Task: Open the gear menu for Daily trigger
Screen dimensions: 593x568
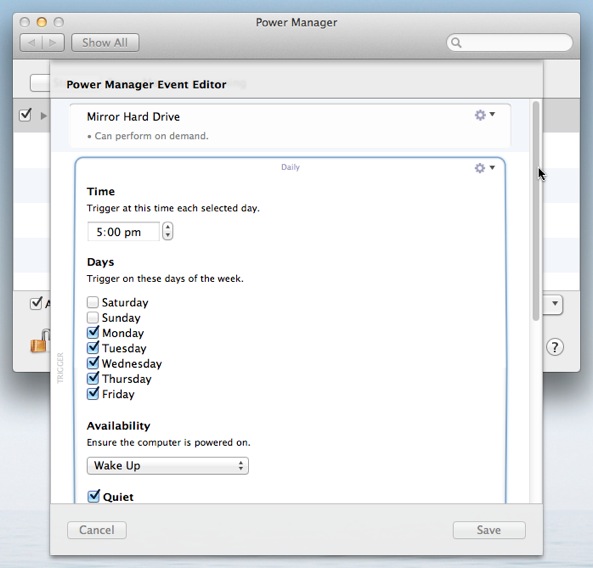Action: [484, 168]
